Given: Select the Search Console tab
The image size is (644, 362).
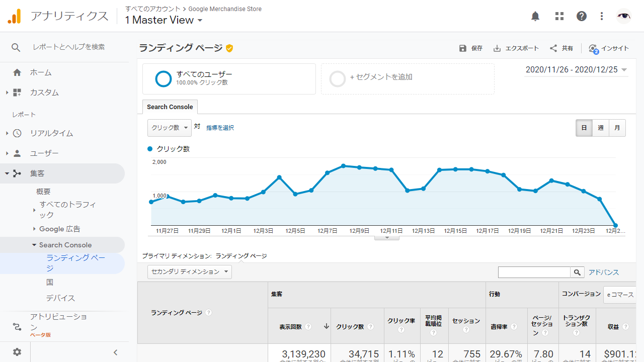Looking at the screenshot, I should [170, 107].
